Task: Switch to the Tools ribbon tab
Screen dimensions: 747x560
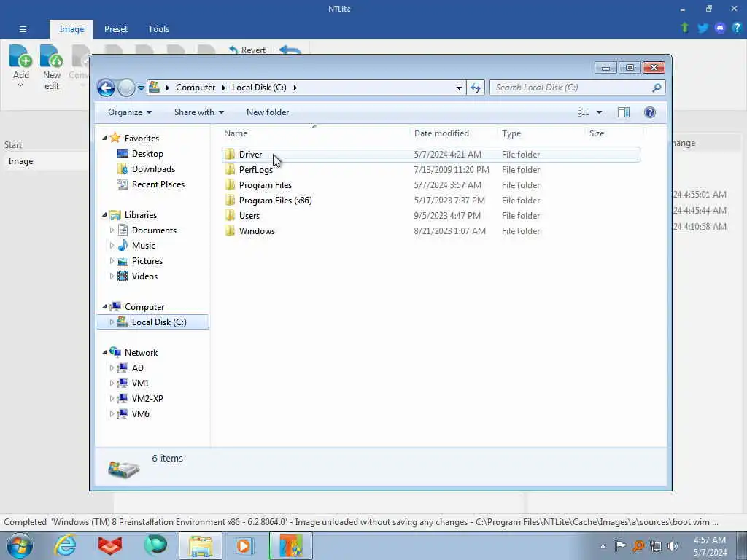Action: [158, 29]
